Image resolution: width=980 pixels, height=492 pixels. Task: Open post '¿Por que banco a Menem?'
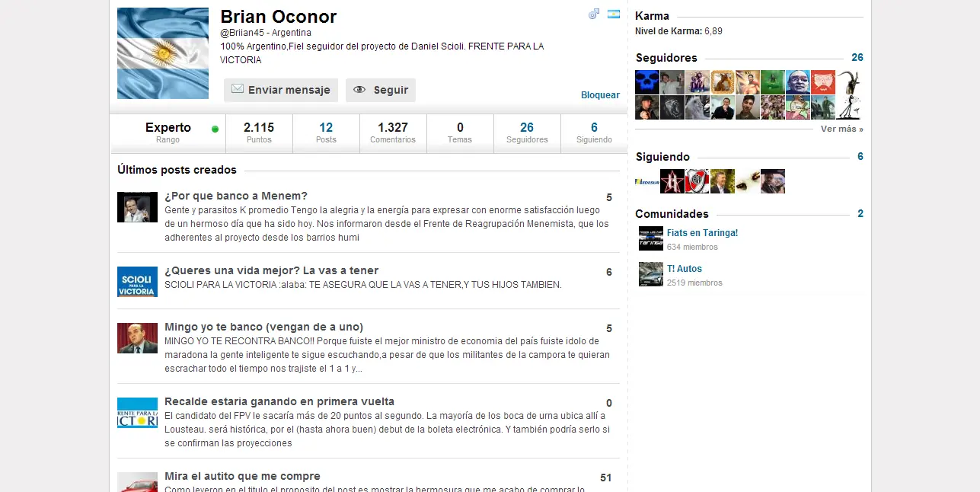(236, 196)
